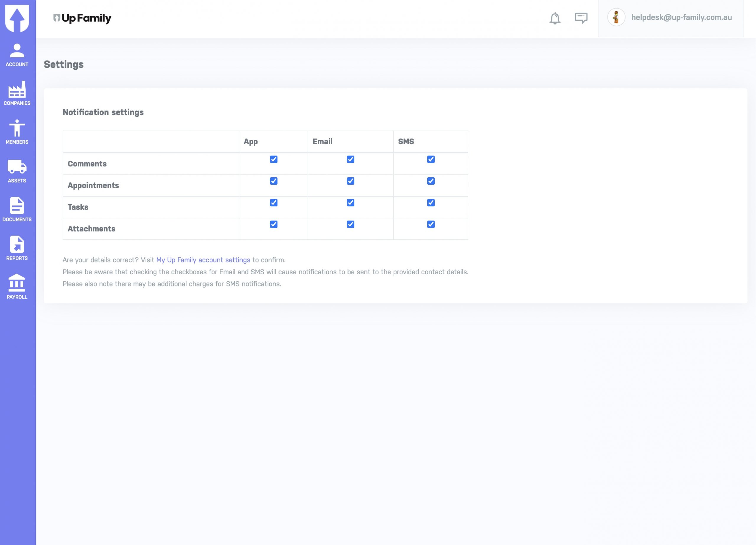This screenshot has height=545, width=756.
Task: Disable Appointments Email notification checkbox
Action: pos(350,181)
